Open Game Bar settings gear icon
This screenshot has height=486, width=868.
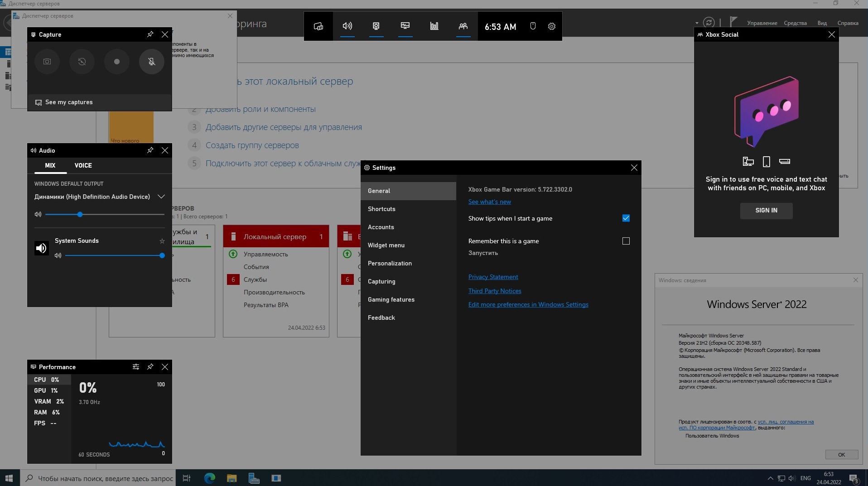coord(551,26)
